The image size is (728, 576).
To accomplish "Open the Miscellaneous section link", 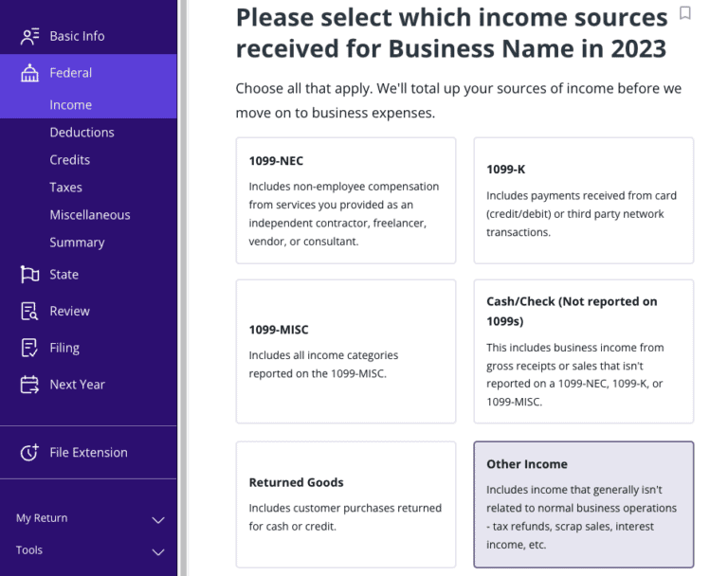I will point(90,215).
